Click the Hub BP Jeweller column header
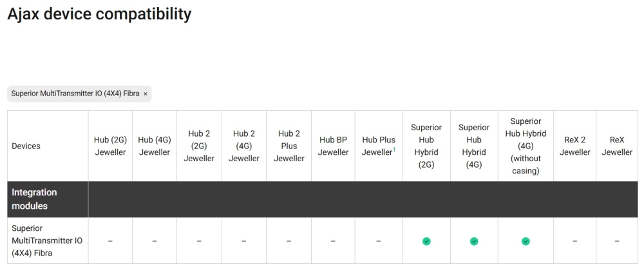This screenshot has width=644, height=267. [333, 146]
